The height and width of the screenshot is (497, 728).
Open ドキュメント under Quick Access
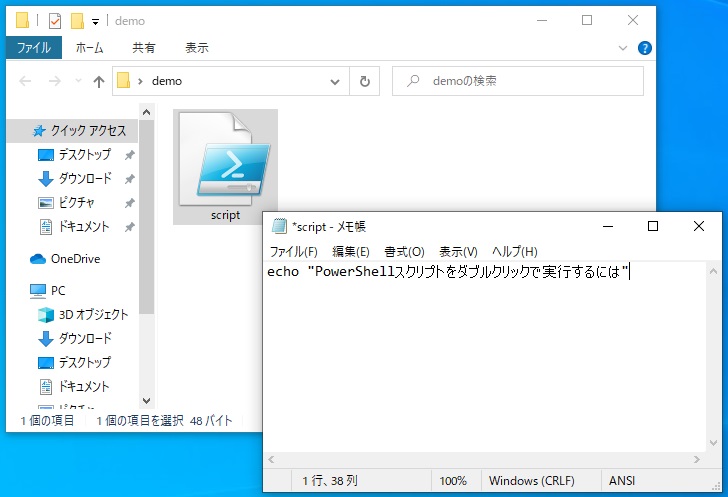pyautogui.click(x=73, y=227)
